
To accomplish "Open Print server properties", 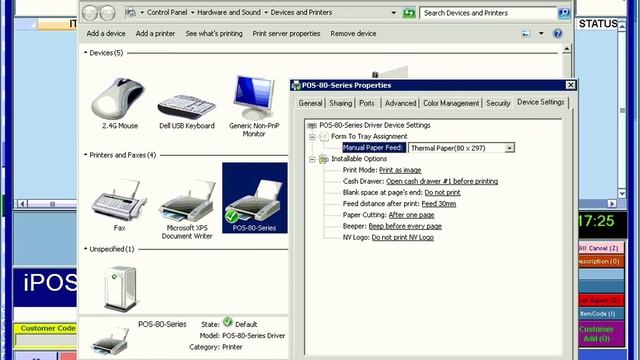I will 286,33.
